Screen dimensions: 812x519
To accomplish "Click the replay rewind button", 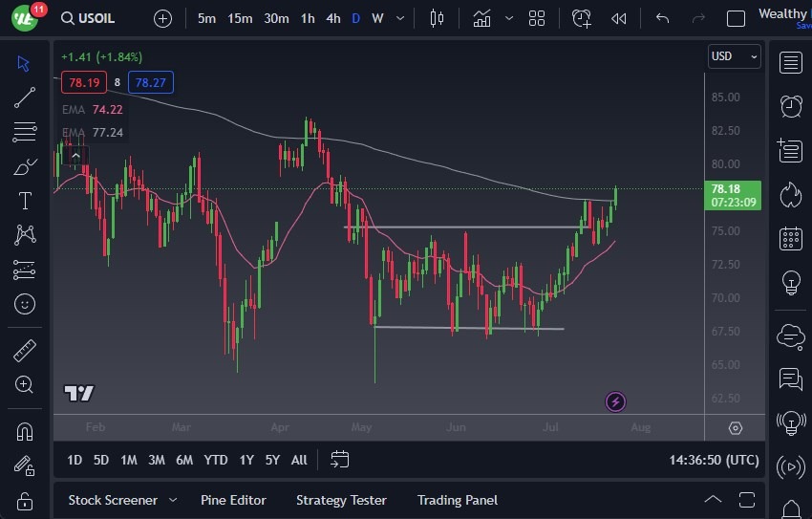I will coord(619,18).
